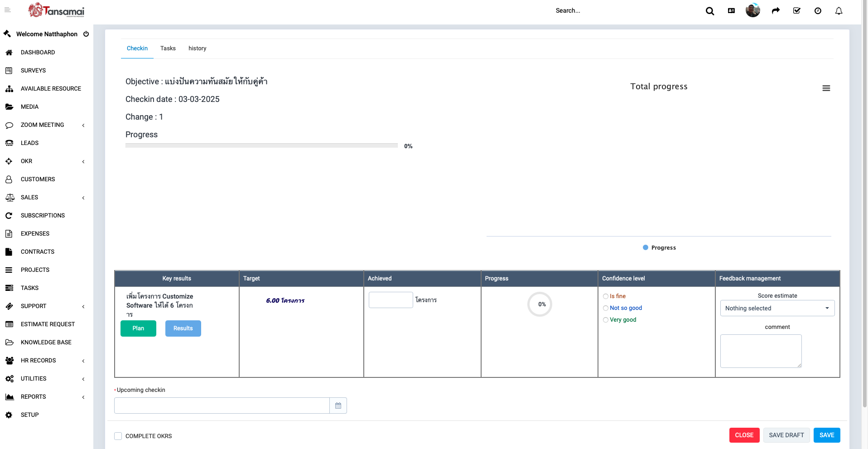Select the 'Very good' confidence level
The height and width of the screenshot is (449, 868).
point(606,320)
